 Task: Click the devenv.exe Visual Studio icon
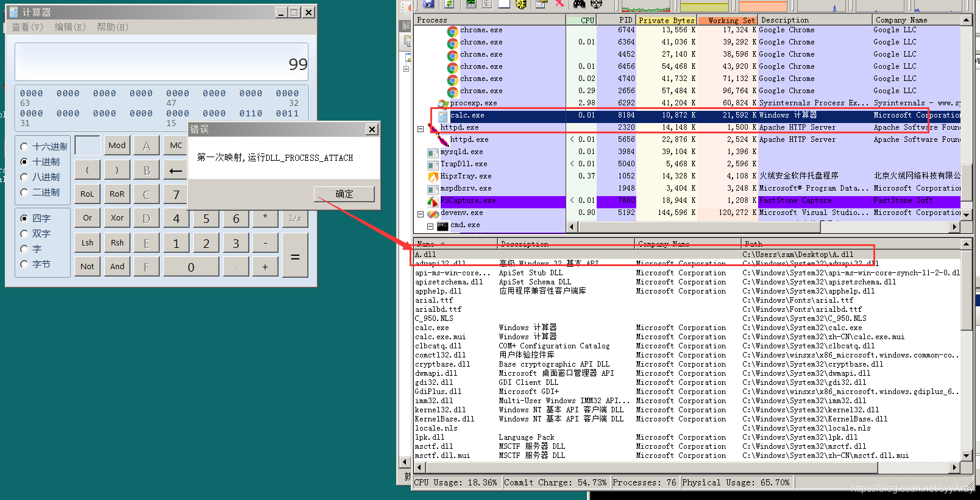(x=433, y=213)
